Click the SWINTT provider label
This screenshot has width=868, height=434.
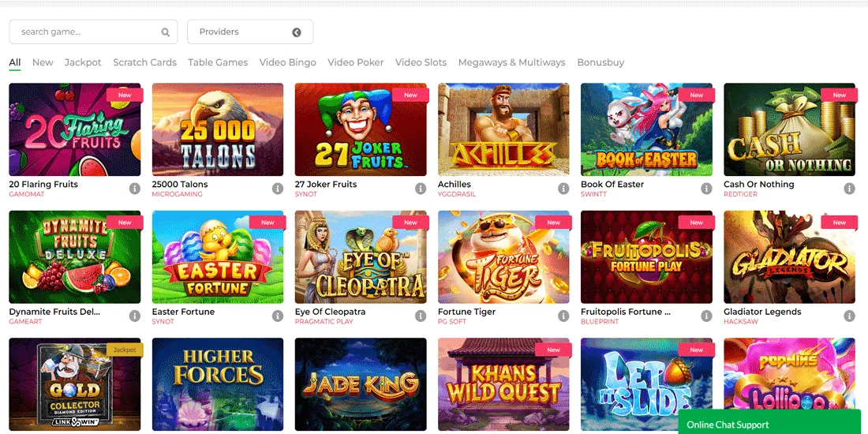(594, 194)
